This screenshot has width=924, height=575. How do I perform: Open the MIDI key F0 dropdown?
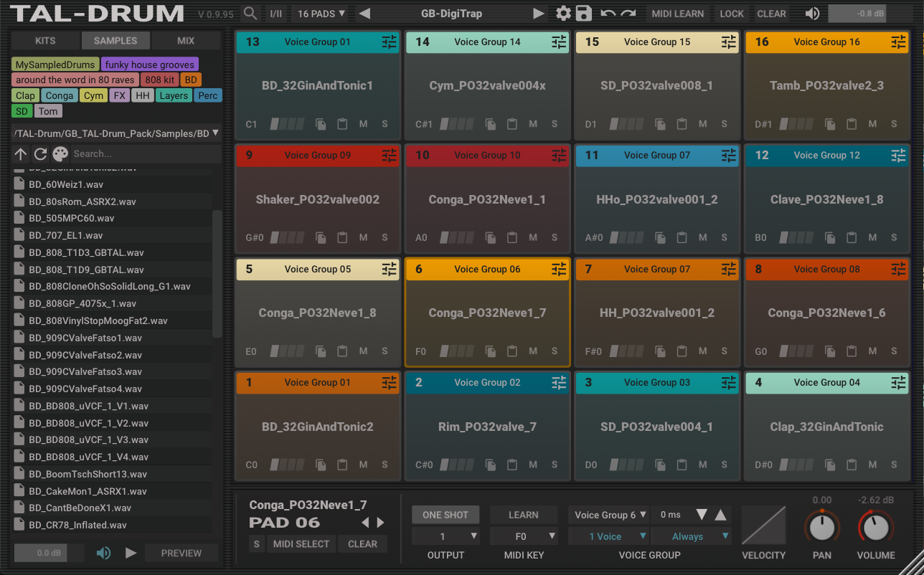[x=523, y=536]
